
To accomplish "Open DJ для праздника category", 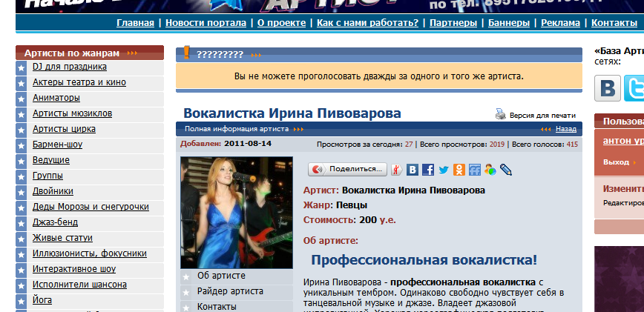I will tap(70, 67).
